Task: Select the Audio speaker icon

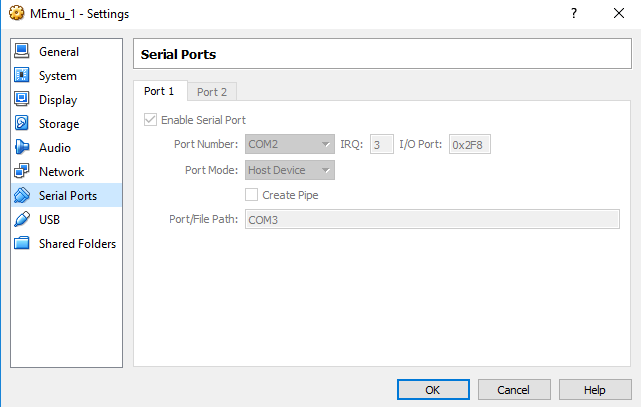Action: click(22, 148)
